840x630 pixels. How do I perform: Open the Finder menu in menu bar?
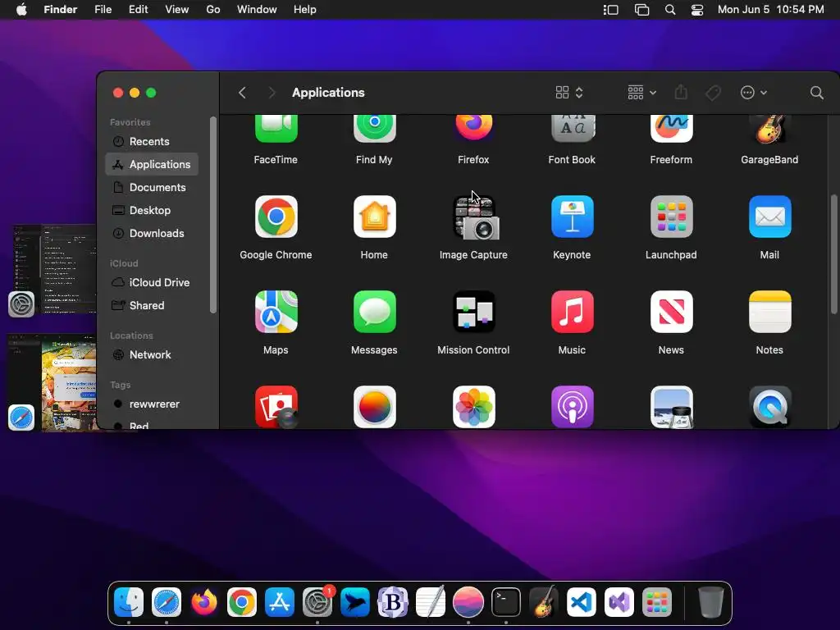pos(60,10)
